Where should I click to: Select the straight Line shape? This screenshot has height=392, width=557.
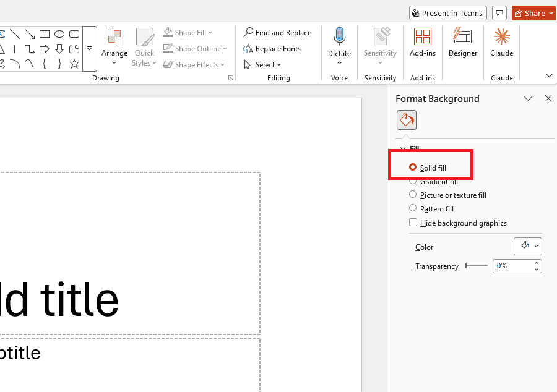pos(15,34)
